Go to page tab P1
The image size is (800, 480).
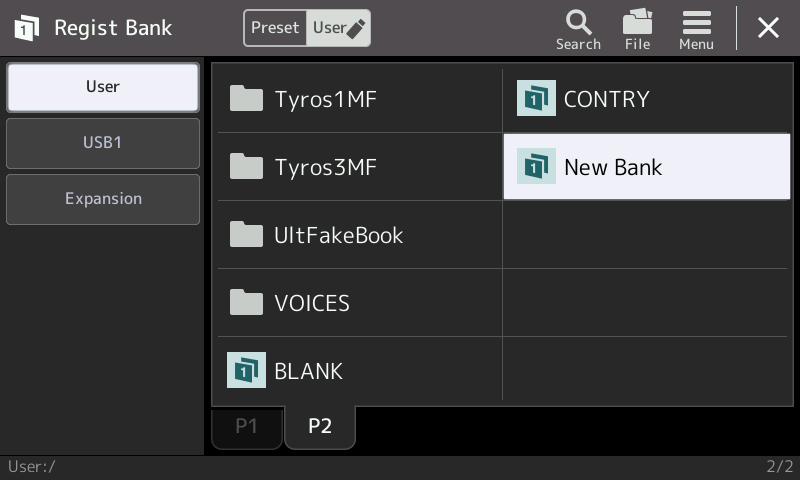247,427
